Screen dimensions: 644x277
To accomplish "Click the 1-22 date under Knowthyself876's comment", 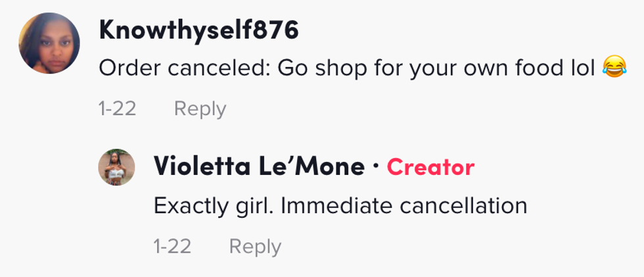I will point(118,109).
